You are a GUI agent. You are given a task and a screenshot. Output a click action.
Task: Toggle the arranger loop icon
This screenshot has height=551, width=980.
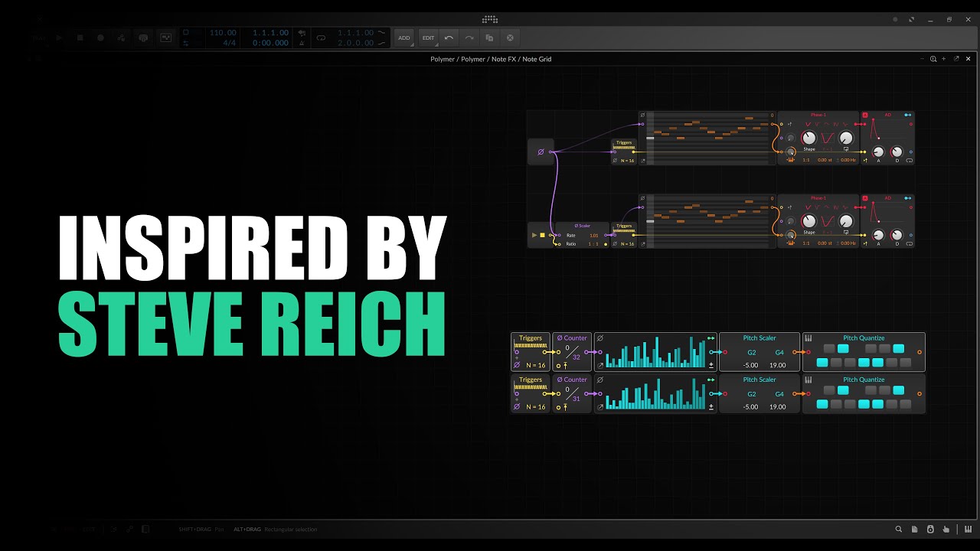pyautogui.click(x=321, y=37)
